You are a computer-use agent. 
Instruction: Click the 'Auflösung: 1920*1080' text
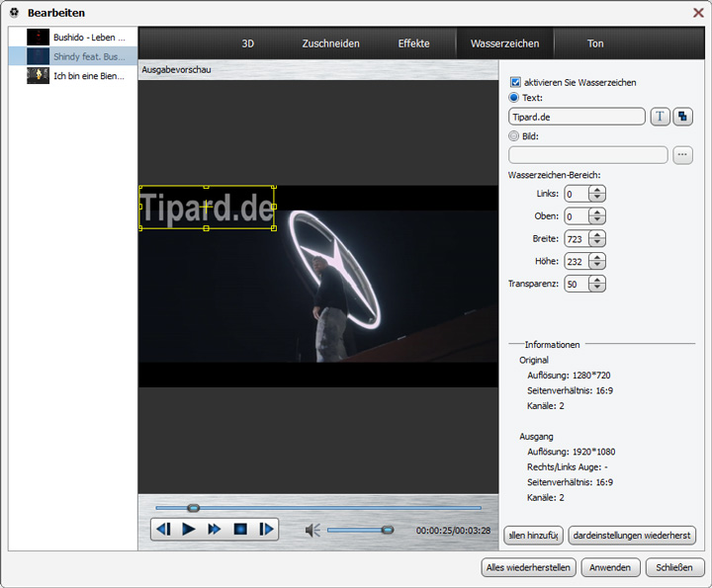572,452
